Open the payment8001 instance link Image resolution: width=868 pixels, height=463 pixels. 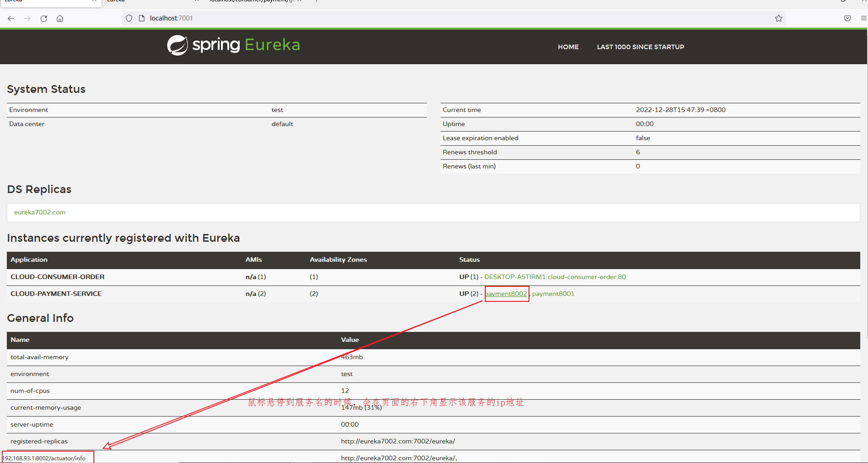(553, 294)
